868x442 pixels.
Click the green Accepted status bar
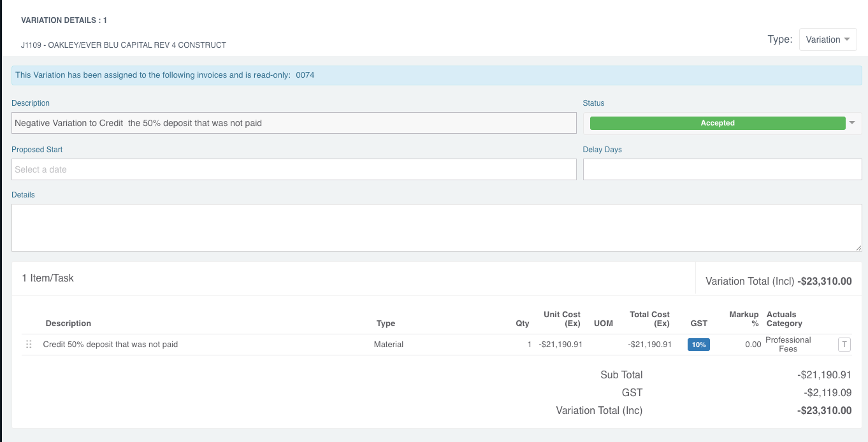click(x=717, y=123)
